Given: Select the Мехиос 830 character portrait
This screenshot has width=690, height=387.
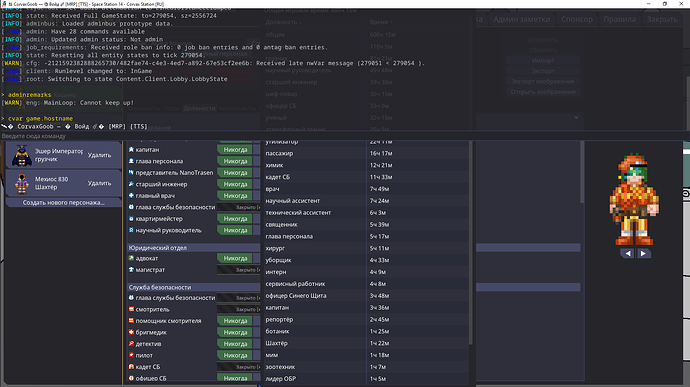Looking at the screenshot, I should click(22, 184).
